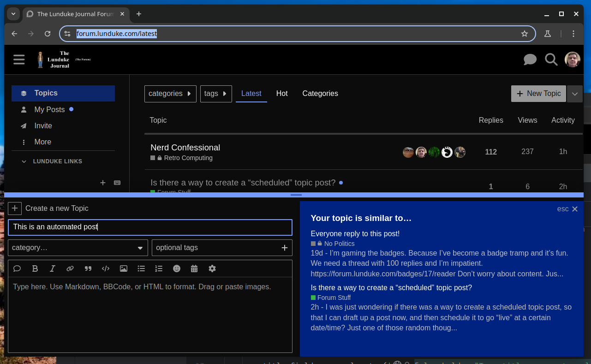Open the emoji picker
591x364 pixels.
click(176, 269)
